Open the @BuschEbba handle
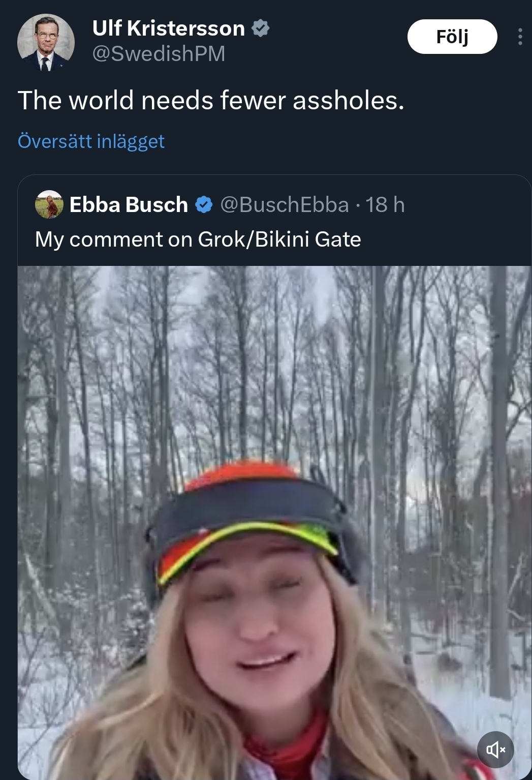Image resolution: width=532 pixels, height=780 pixels. point(285,205)
